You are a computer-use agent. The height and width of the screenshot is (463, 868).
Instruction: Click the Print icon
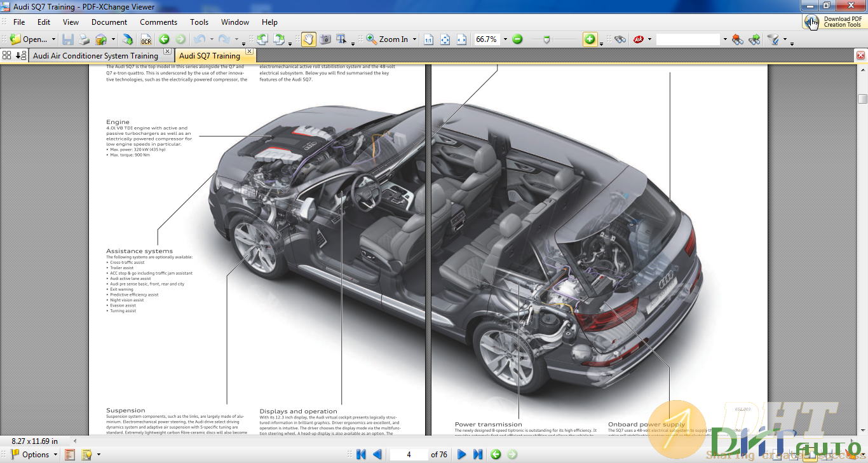(84, 39)
